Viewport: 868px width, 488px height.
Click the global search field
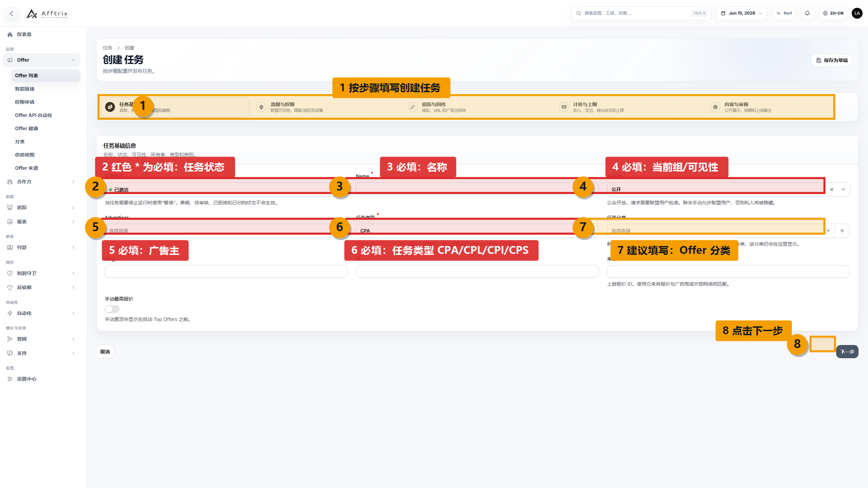641,13
